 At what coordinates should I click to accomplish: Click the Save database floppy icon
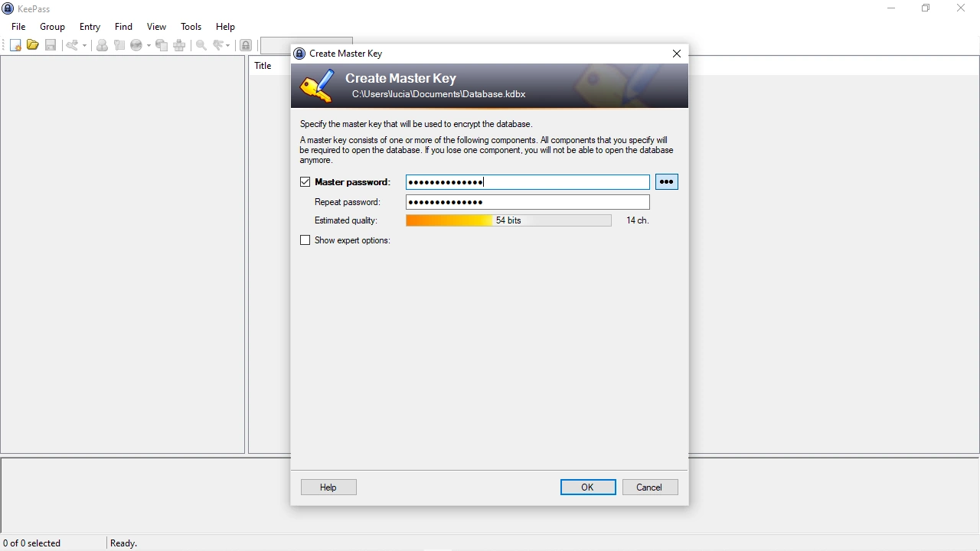(x=51, y=45)
